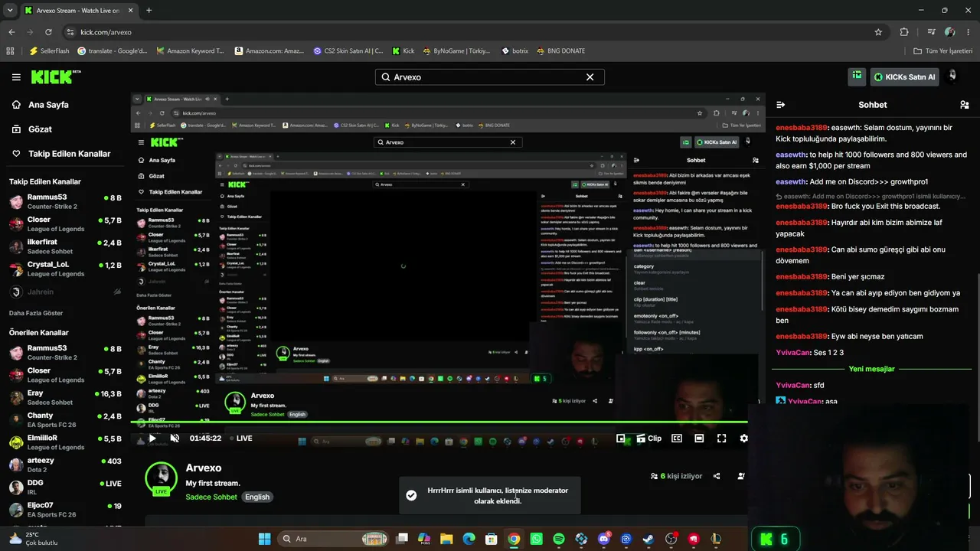980x551 pixels.
Task: Open the video player settings gear
Action: pos(743,439)
